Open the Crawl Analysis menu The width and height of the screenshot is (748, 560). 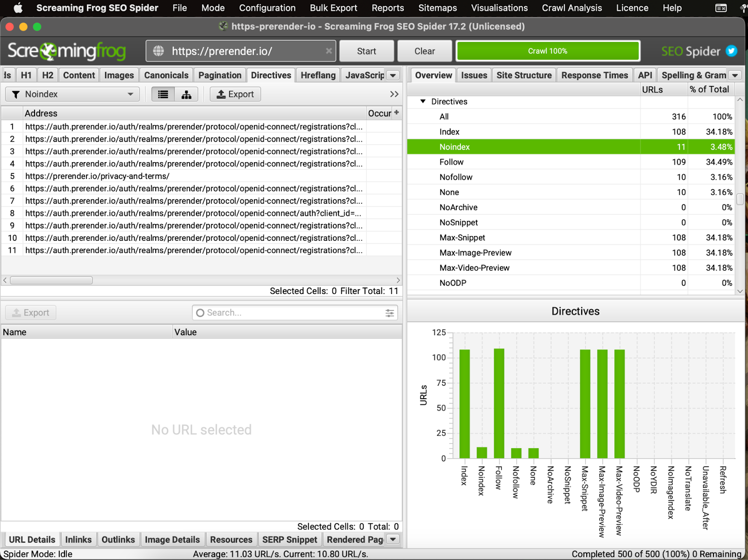tap(572, 8)
